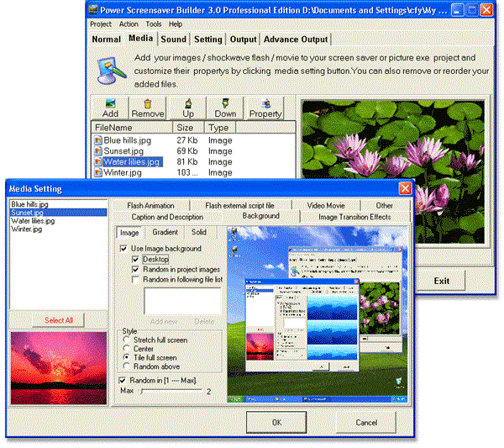Click the Add new button under the file list
This screenshot has width=504, height=448.
tap(164, 322)
